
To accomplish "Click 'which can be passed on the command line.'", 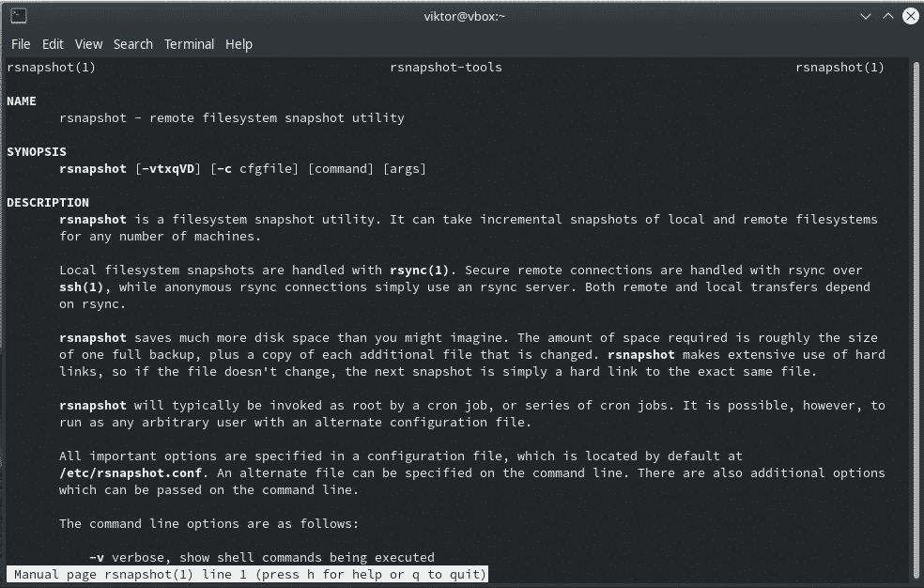I will click(x=208, y=489).
